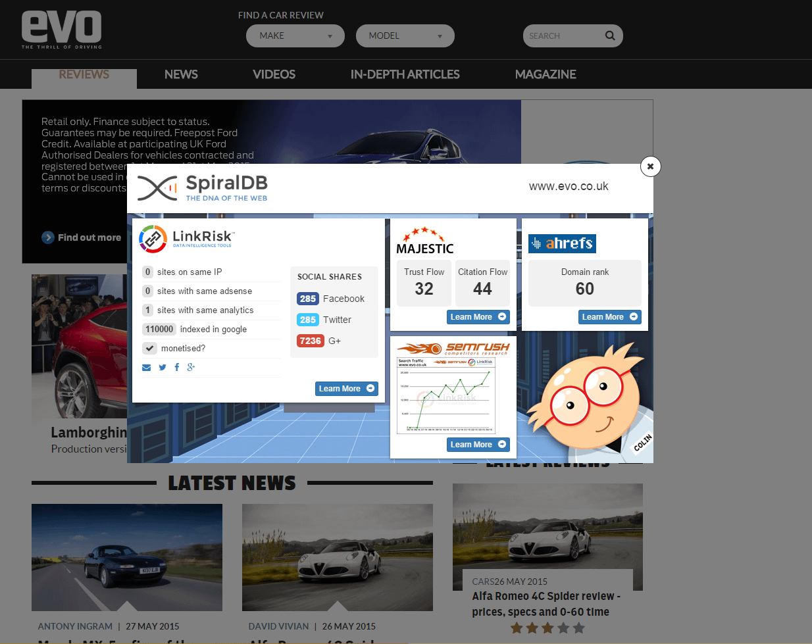Click the search magnifier icon
Viewport: 812px width, 644px height.
(610, 36)
